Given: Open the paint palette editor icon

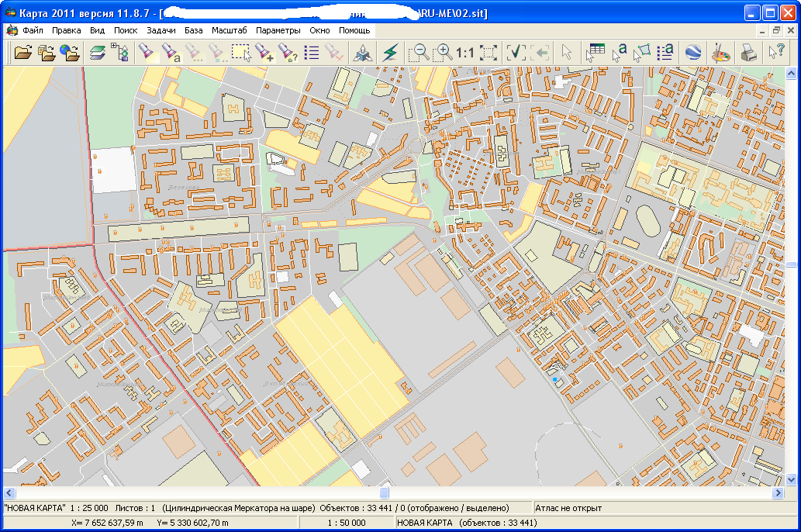Looking at the screenshot, I should (720, 53).
